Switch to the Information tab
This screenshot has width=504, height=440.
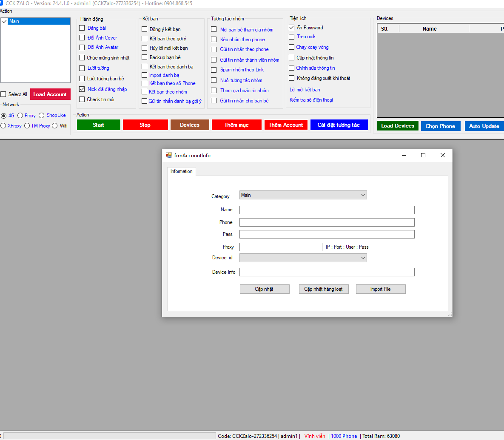click(181, 171)
